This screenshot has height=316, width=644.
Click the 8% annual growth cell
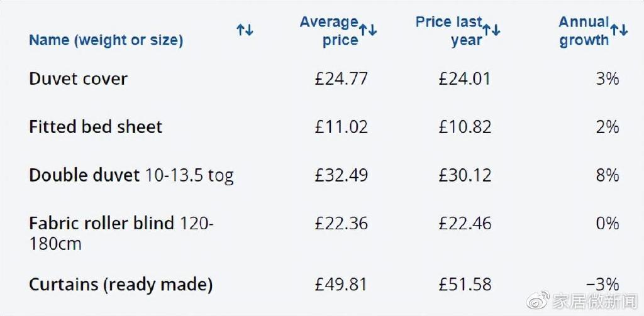click(608, 175)
